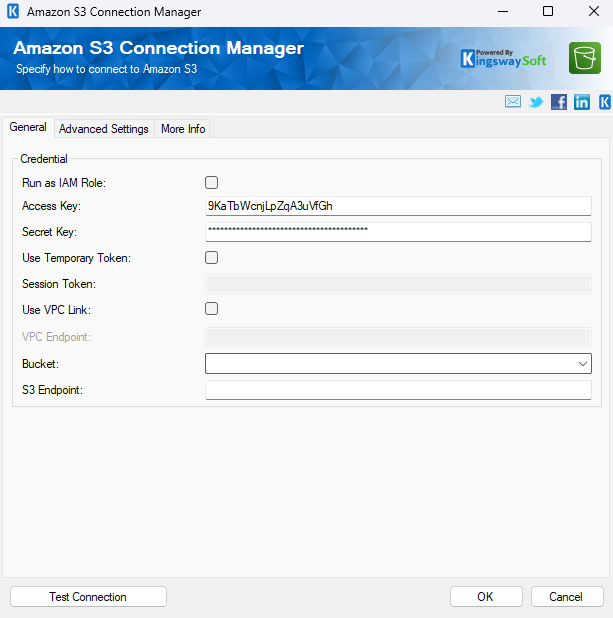
Task: Click the disabled VPC Endpoint field
Action: tap(398, 337)
